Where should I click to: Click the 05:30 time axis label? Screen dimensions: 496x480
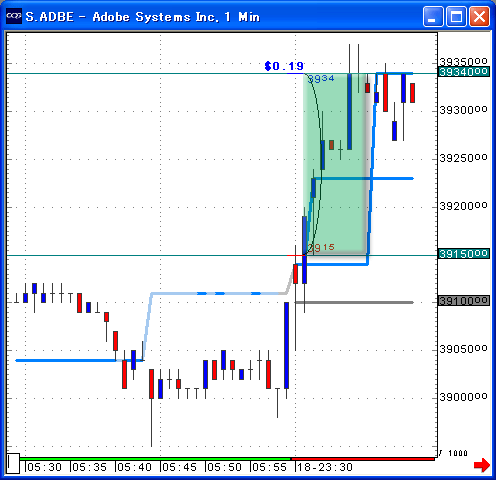pyautogui.click(x=45, y=467)
